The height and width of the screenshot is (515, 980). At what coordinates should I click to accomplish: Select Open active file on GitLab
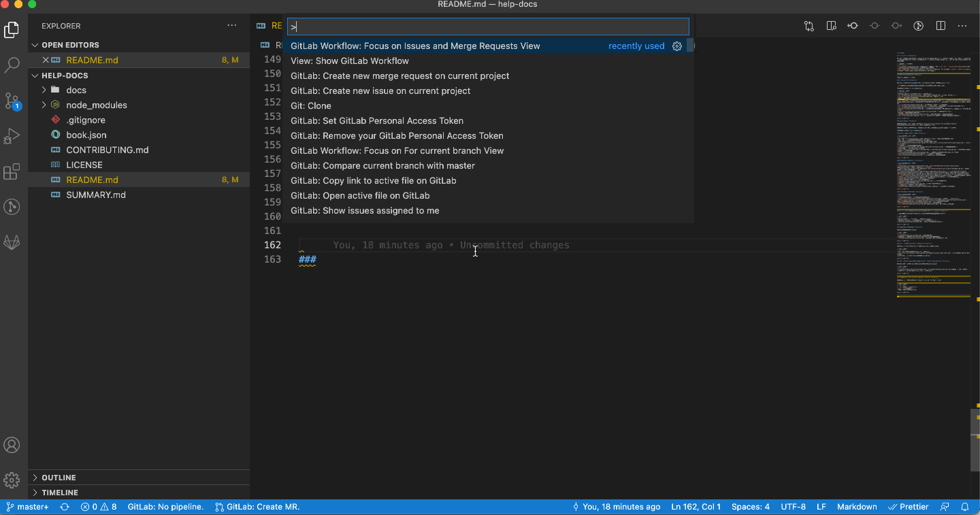(488, 196)
